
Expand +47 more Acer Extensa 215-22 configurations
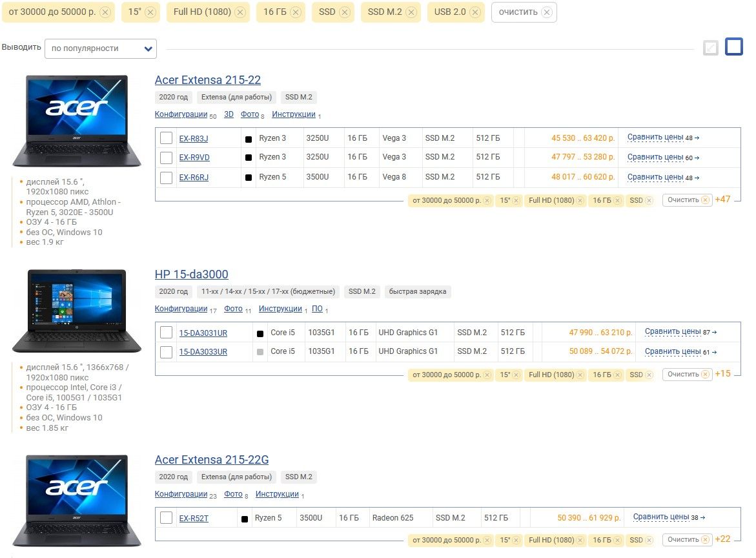pos(722,200)
